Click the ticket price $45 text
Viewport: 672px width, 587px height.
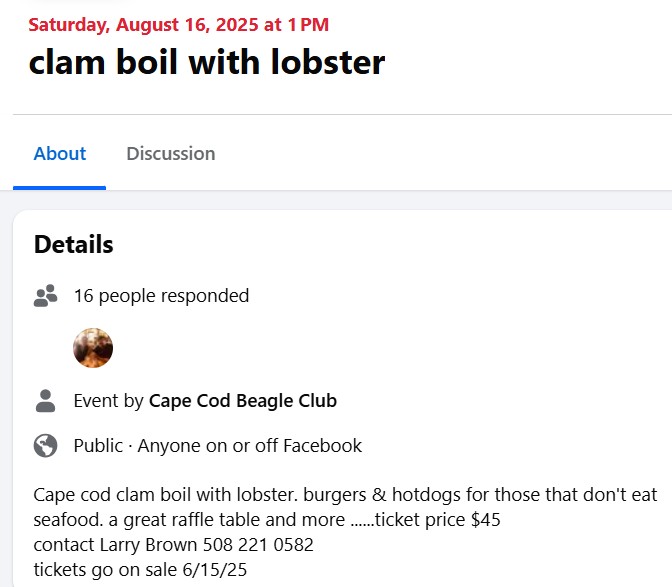click(x=438, y=520)
